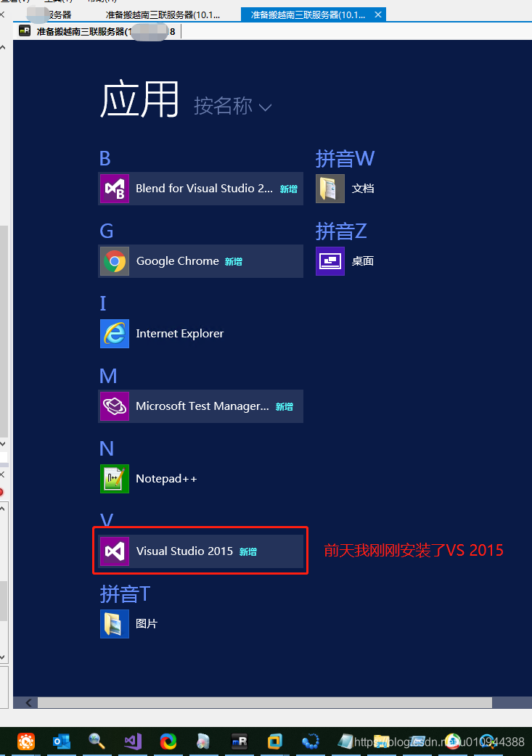Click the magnifier search taskbar icon
This screenshot has height=756, width=532.
pos(97,741)
